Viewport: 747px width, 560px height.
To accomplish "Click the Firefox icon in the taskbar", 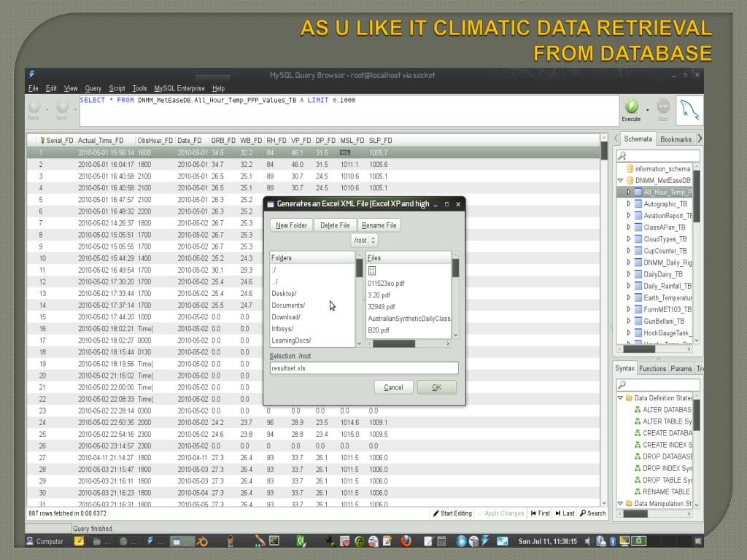I will [406, 542].
